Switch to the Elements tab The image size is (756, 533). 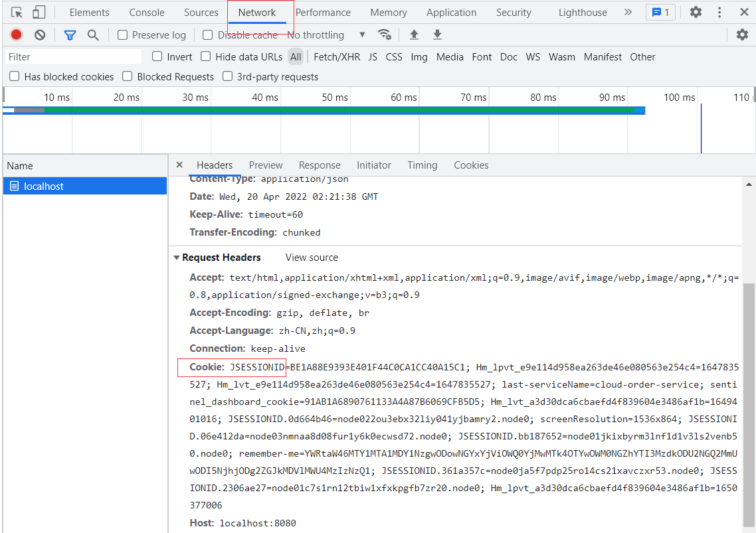89,13
